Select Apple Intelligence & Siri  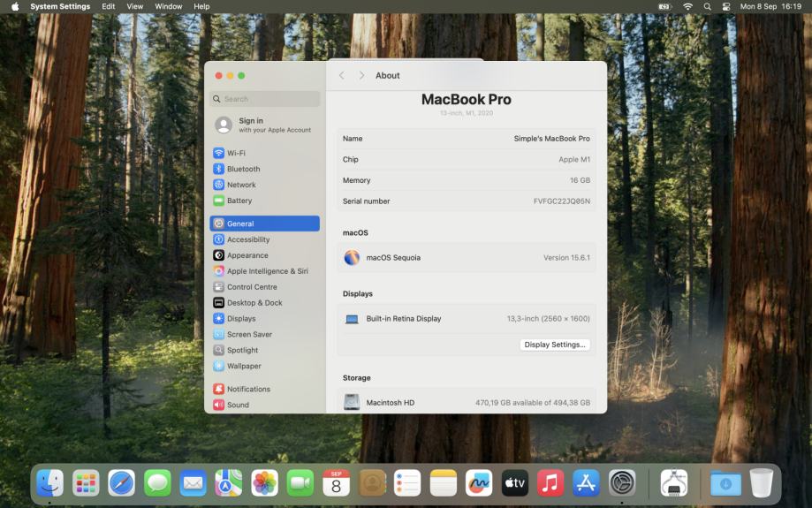[x=267, y=271]
